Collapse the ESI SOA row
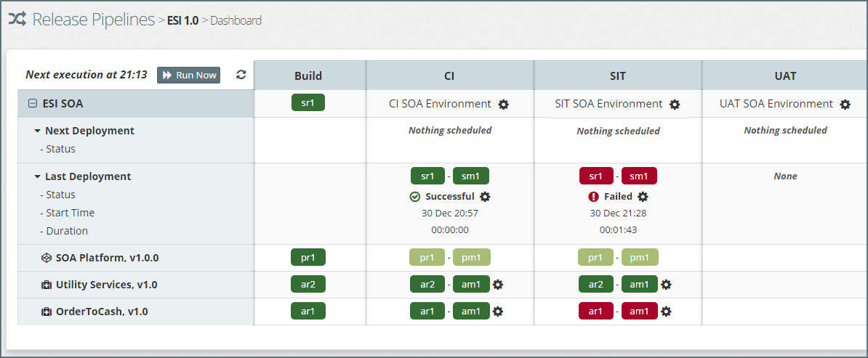The height and width of the screenshot is (358, 868). (x=32, y=104)
